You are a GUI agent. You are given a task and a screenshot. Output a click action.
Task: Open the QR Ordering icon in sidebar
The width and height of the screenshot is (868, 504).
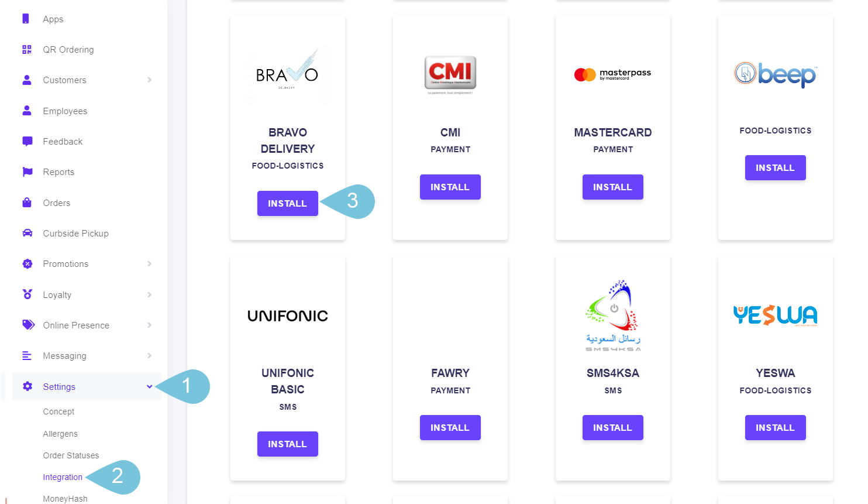coord(27,49)
